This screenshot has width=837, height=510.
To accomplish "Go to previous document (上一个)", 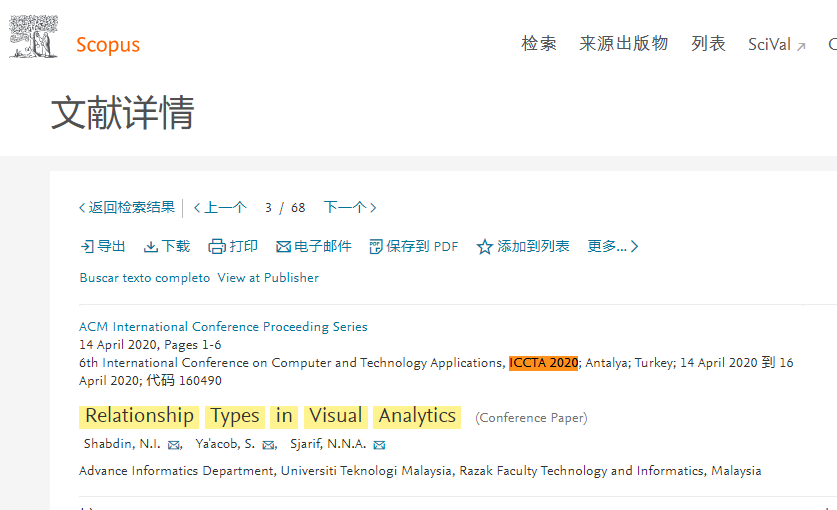I will pyautogui.click(x=220, y=208).
